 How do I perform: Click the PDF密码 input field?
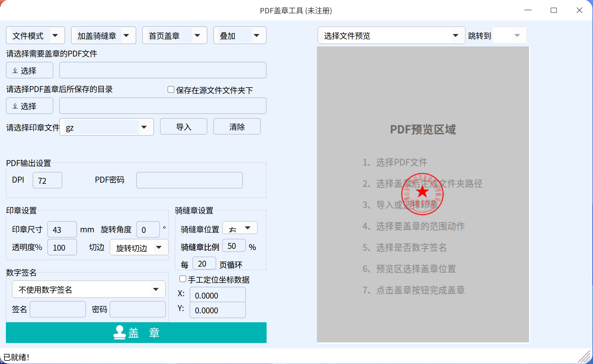[x=190, y=180]
